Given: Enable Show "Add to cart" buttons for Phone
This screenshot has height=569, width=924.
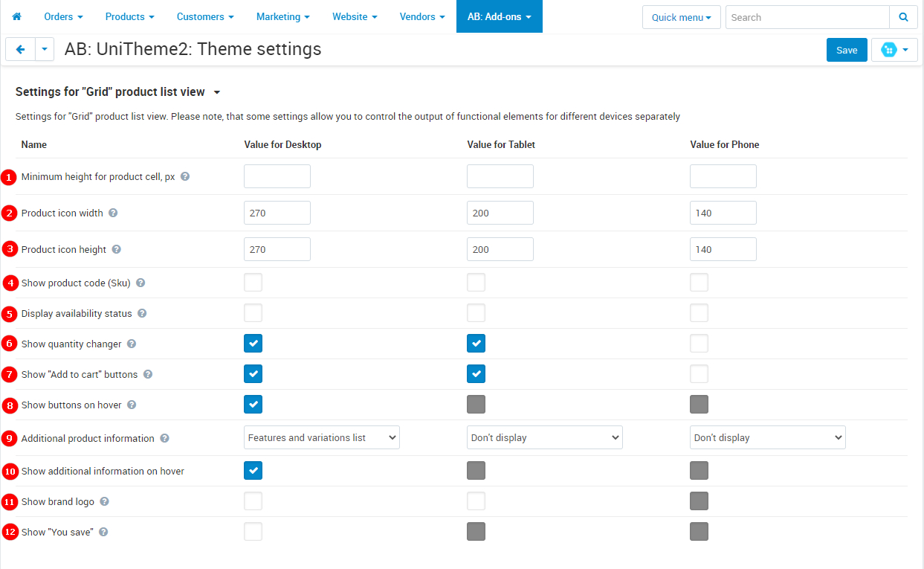Looking at the screenshot, I should click(x=699, y=374).
